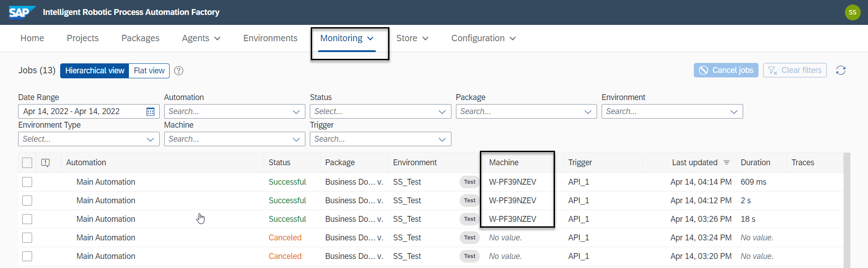
Task: Expand the Automation filter dropdown
Action: click(296, 112)
